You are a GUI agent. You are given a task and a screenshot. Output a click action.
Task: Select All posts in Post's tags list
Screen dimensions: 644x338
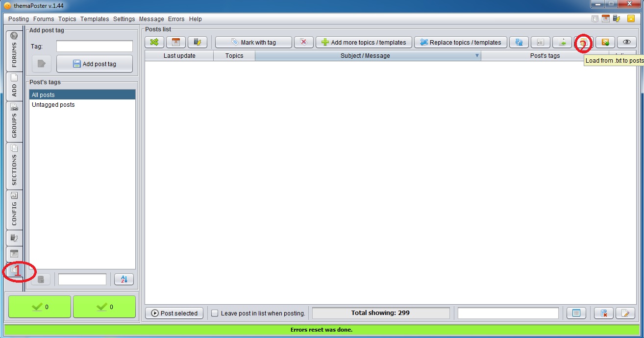click(82, 95)
